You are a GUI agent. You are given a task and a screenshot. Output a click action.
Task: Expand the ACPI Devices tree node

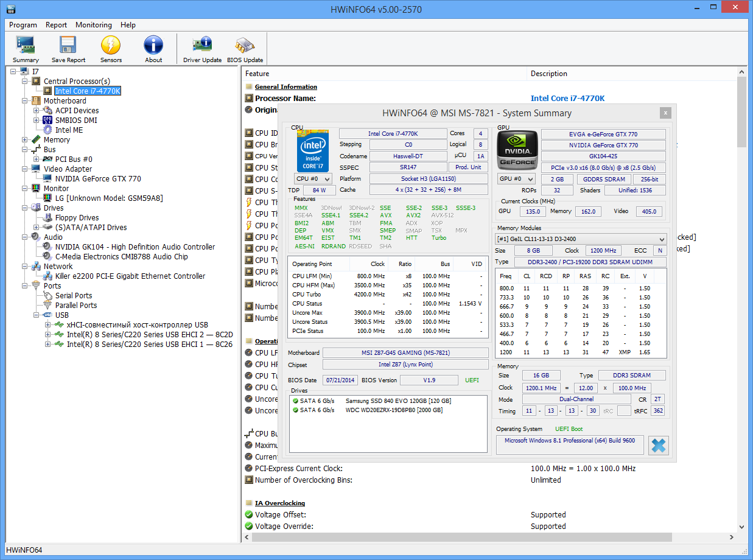37,111
